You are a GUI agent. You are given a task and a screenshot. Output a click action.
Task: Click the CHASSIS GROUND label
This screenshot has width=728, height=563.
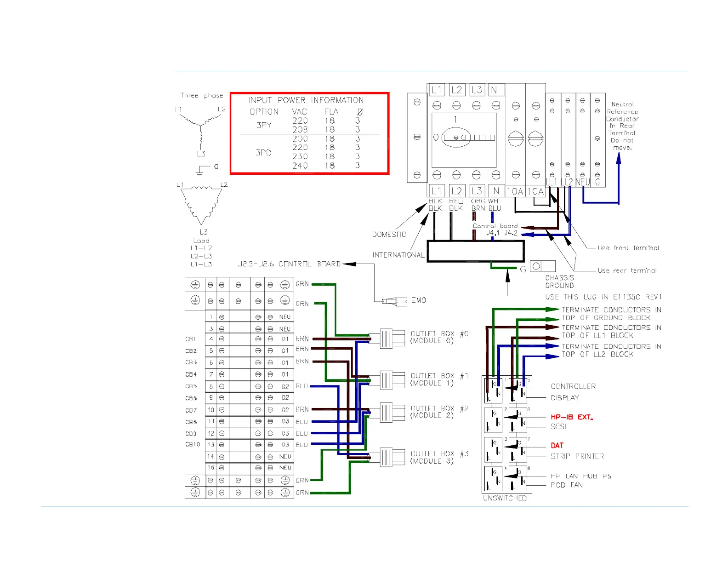pyautogui.click(x=560, y=281)
